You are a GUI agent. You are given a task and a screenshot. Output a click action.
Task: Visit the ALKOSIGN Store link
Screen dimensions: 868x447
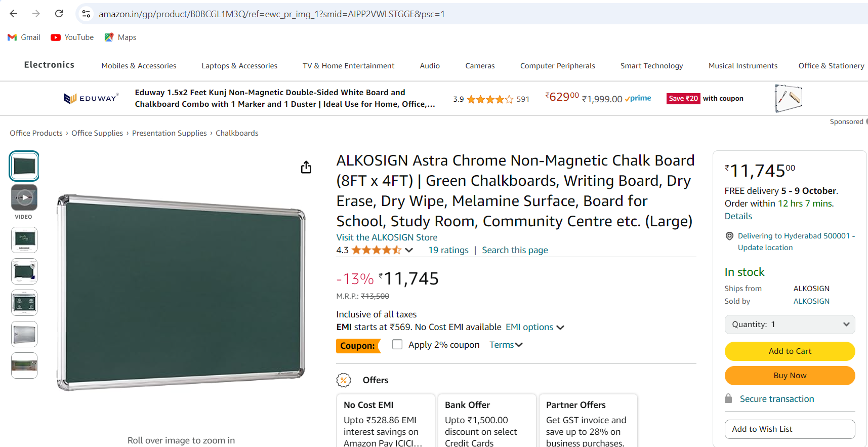click(387, 237)
